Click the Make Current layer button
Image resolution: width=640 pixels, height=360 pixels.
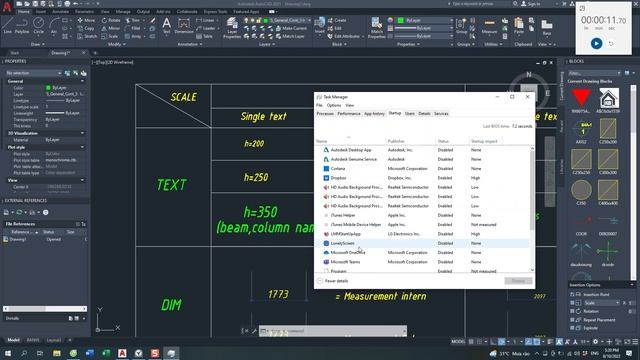(291, 28)
